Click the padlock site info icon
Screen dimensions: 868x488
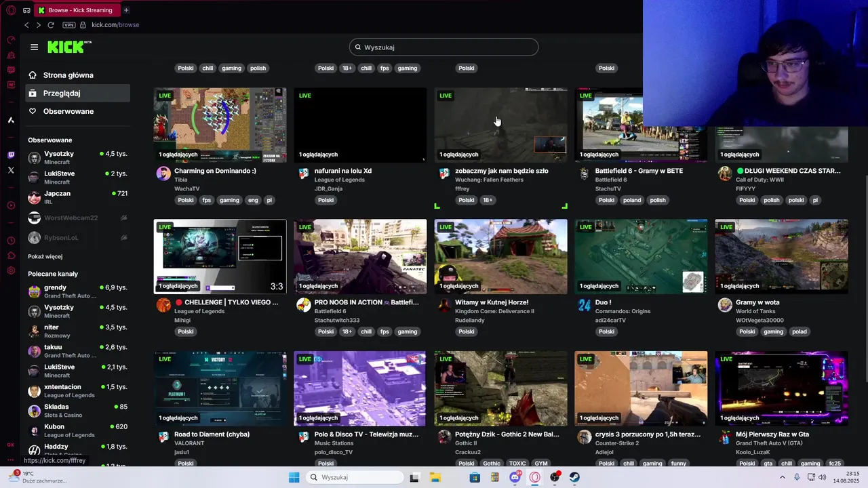pyautogui.click(x=83, y=25)
